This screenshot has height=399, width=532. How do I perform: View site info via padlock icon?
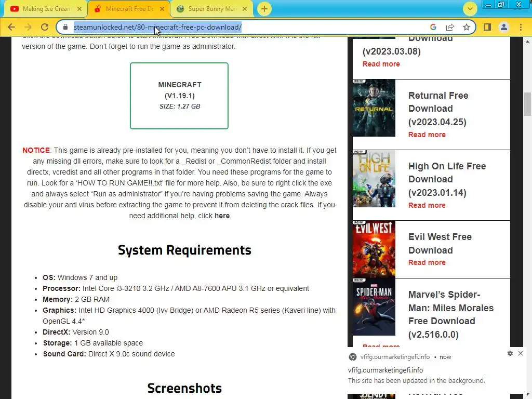click(65, 27)
